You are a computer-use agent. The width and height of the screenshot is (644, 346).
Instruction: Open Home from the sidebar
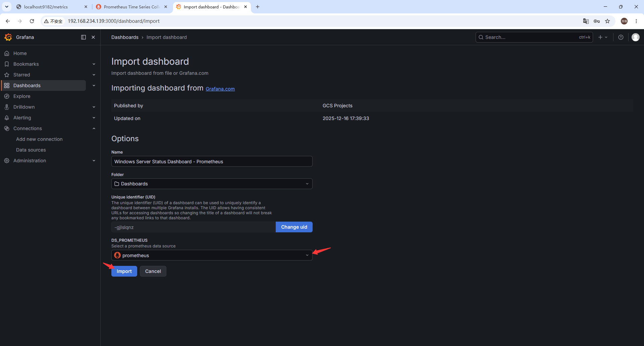pyautogui.click(x=20, y=53)
